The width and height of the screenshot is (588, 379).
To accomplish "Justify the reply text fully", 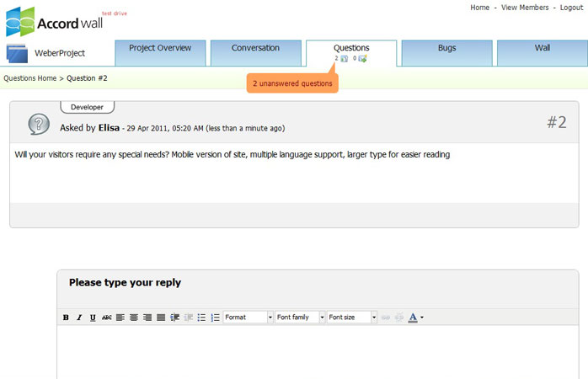I will coord(161,318).
